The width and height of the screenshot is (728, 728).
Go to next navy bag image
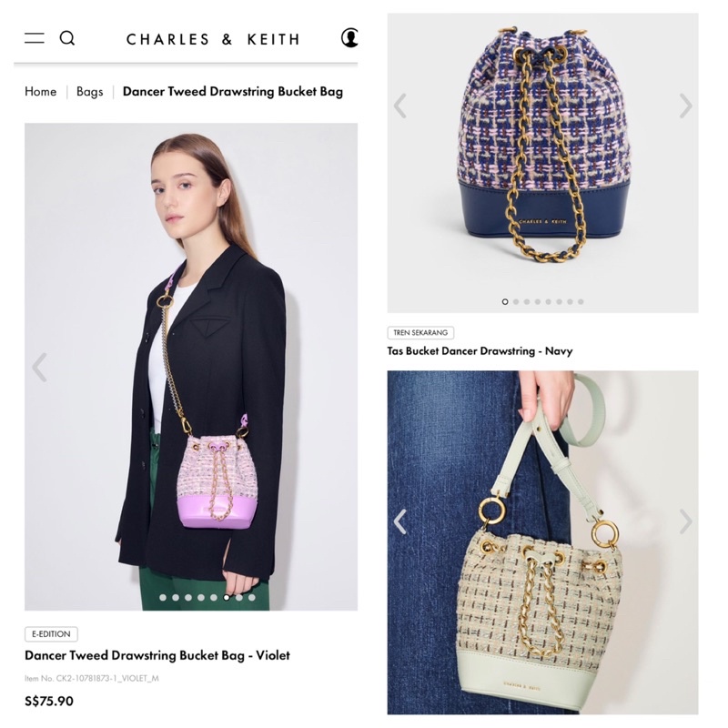click(686, 106)
